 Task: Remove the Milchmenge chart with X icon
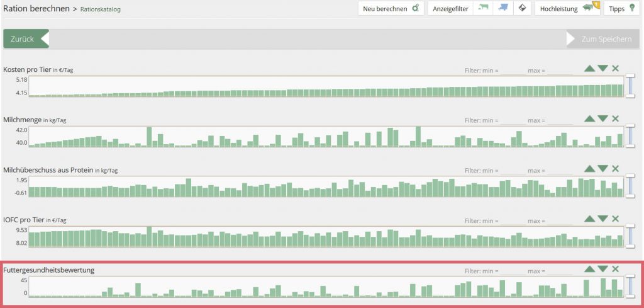pos(615,118)
